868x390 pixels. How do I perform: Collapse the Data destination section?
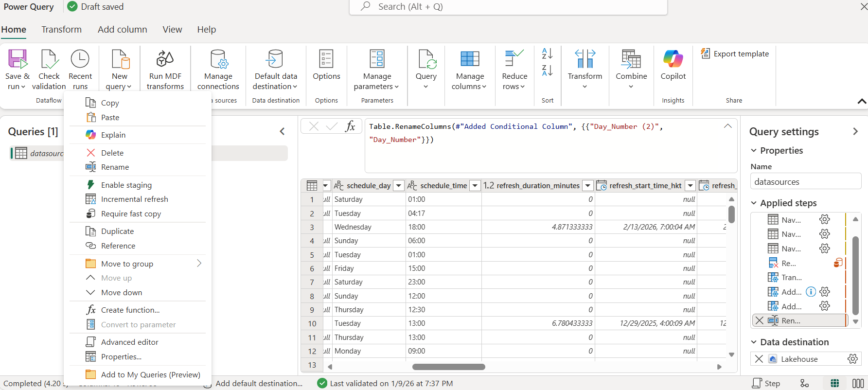click(x=754, y=342)
